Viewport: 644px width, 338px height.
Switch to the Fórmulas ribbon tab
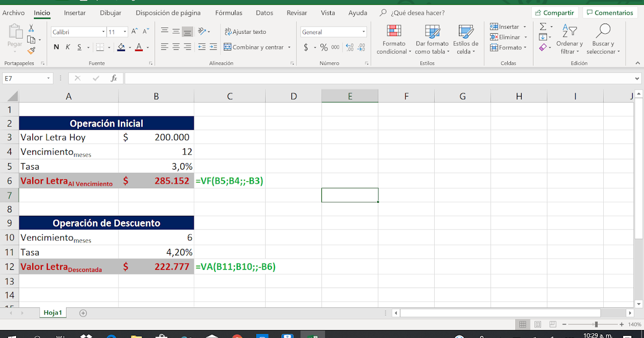pyautogui.click(x=229, y=12)
